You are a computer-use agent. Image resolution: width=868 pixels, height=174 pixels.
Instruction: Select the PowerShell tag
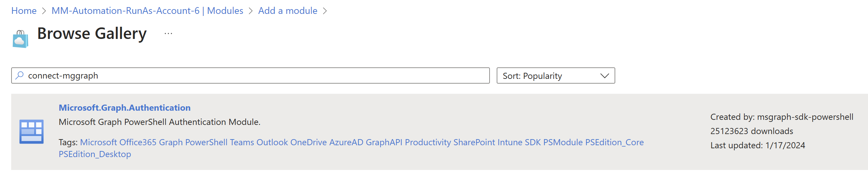pyautogui.click(x=206, y=142)
